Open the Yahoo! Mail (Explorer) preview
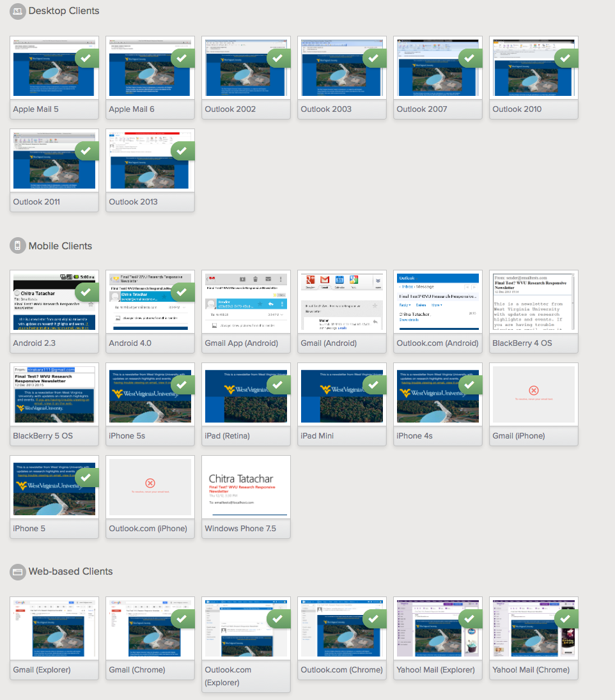This screenshot has width=615, height=700. tap(438, 628)
